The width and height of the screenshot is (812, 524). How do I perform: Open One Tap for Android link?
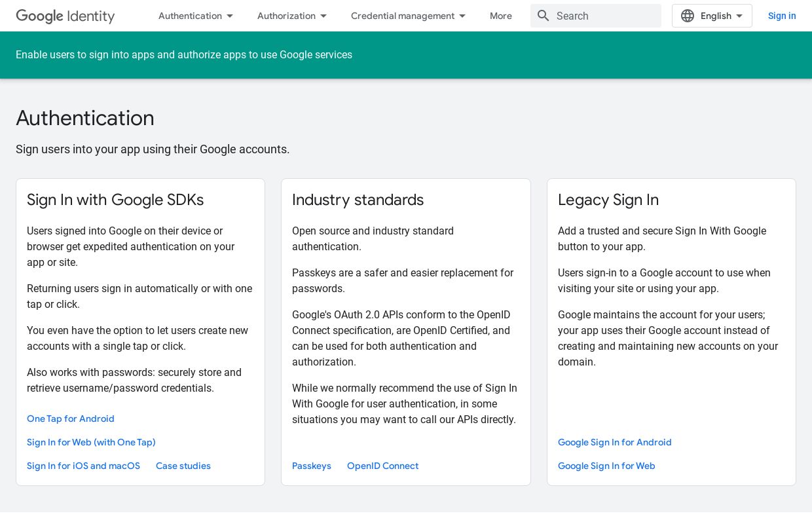71,419
